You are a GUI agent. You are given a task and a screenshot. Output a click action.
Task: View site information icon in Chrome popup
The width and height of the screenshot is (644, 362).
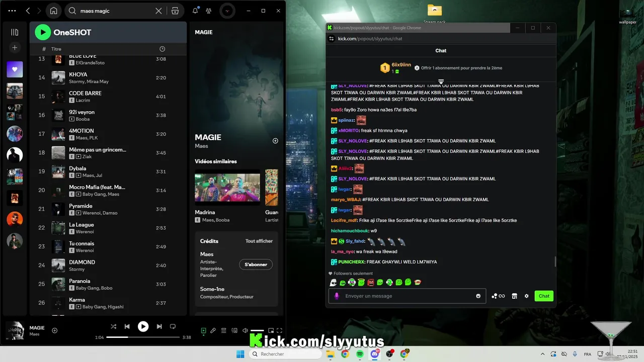[x=332, y=39]
